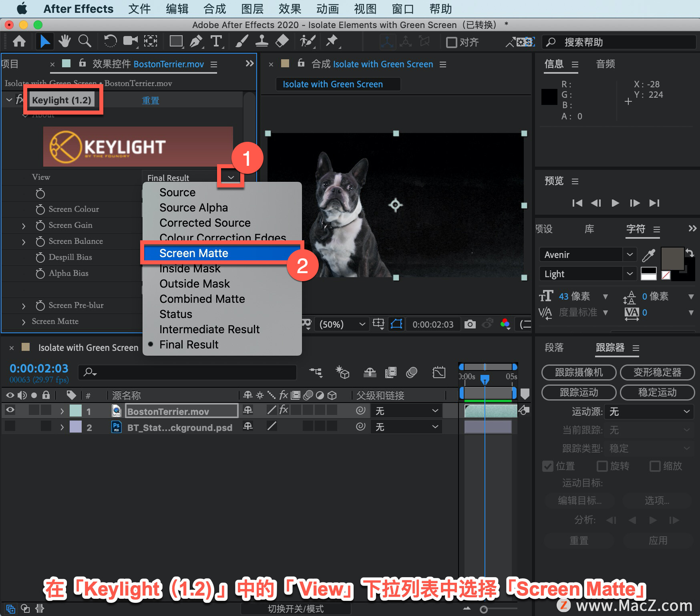Select the Zoom magnifier tool
700x616 pixels.
[84, 41]
